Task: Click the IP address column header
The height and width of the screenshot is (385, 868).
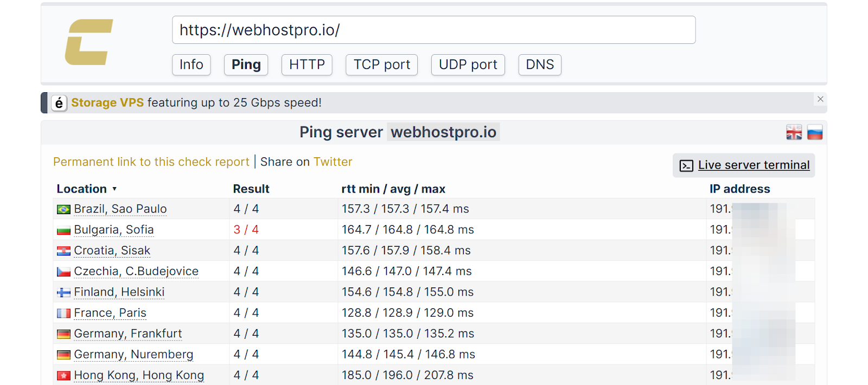Action: [x=740, y=189]
